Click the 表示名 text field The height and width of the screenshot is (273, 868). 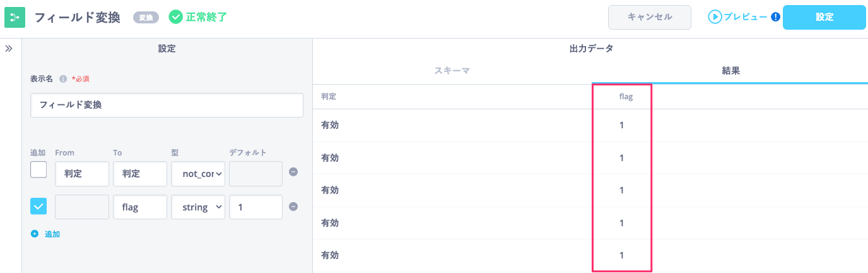pyautogui.click(x=167, y=105)
